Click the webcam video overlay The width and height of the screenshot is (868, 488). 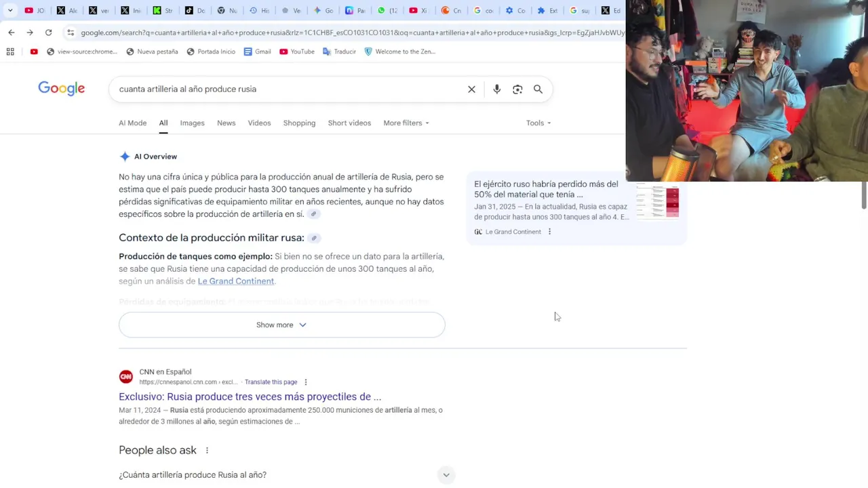coord(747,91)
